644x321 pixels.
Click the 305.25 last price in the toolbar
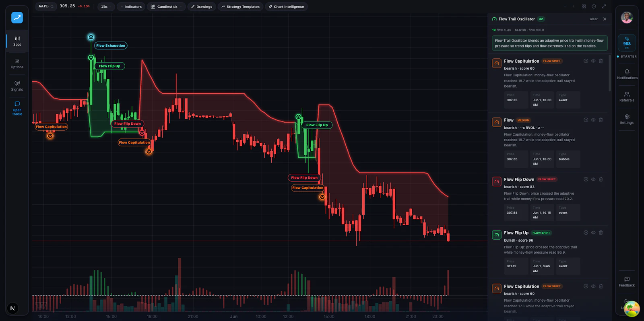click(67, 6)
